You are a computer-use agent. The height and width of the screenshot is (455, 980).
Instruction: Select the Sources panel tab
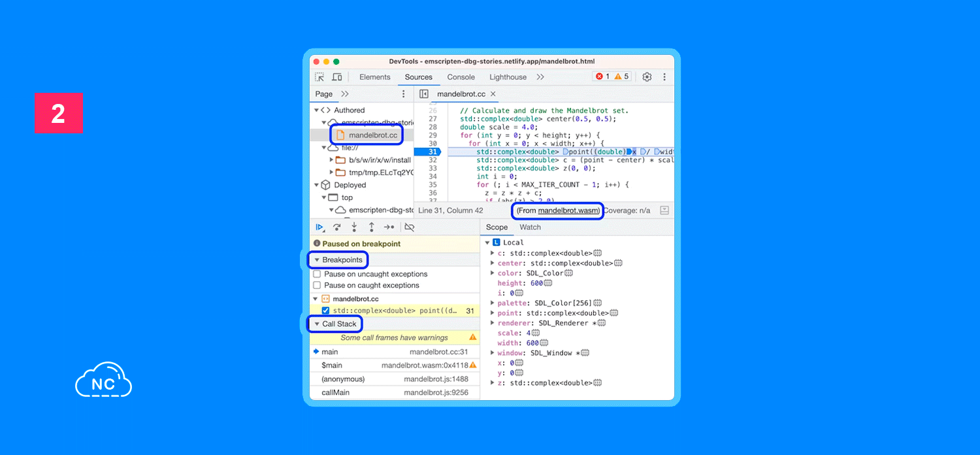(419, 77)
